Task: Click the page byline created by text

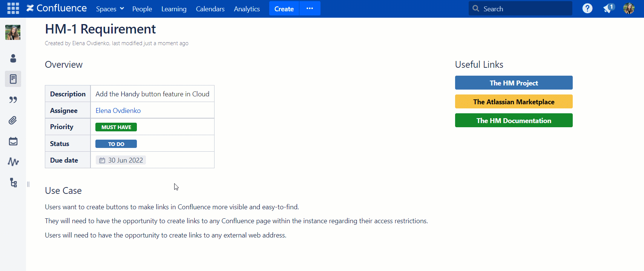Action: click(x=117, y=43)
